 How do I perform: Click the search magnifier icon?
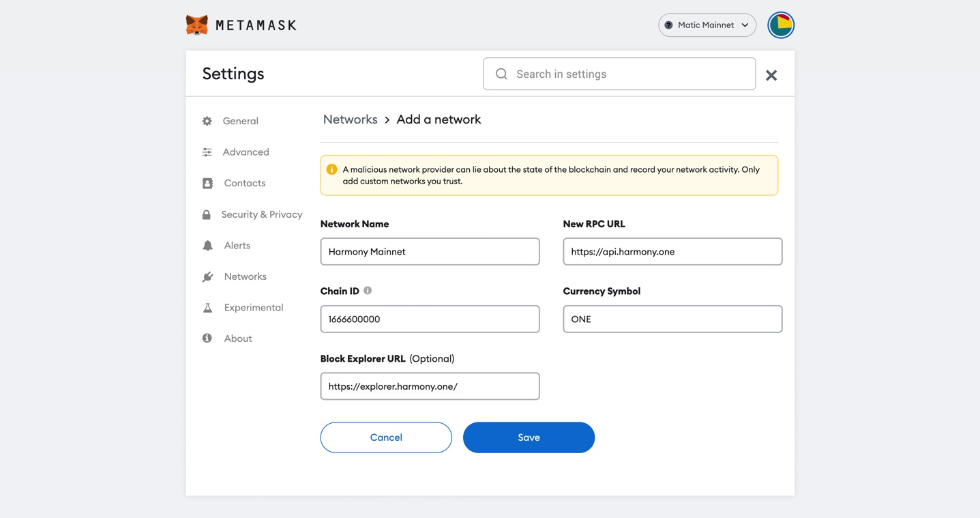click(x=501, y=74)
